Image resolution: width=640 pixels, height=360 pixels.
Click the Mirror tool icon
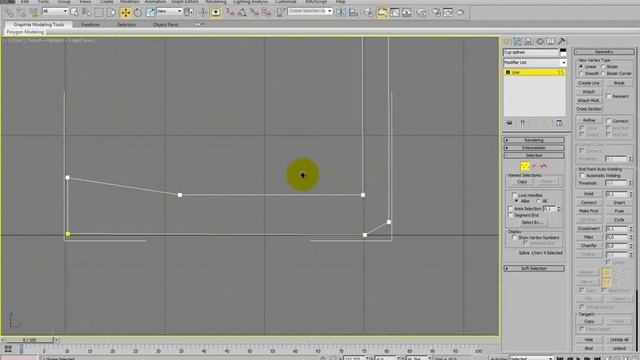click(x=341, y=13)
